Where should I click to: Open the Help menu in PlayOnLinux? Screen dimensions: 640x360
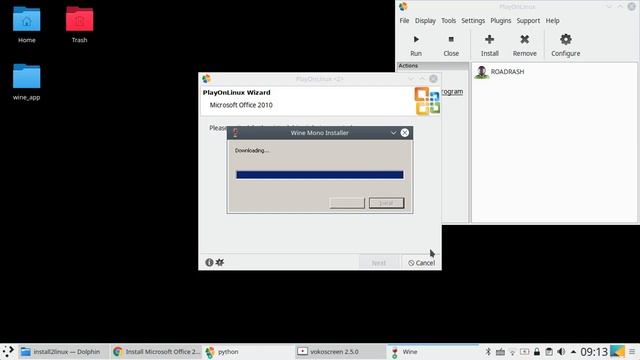pos(553,20)
